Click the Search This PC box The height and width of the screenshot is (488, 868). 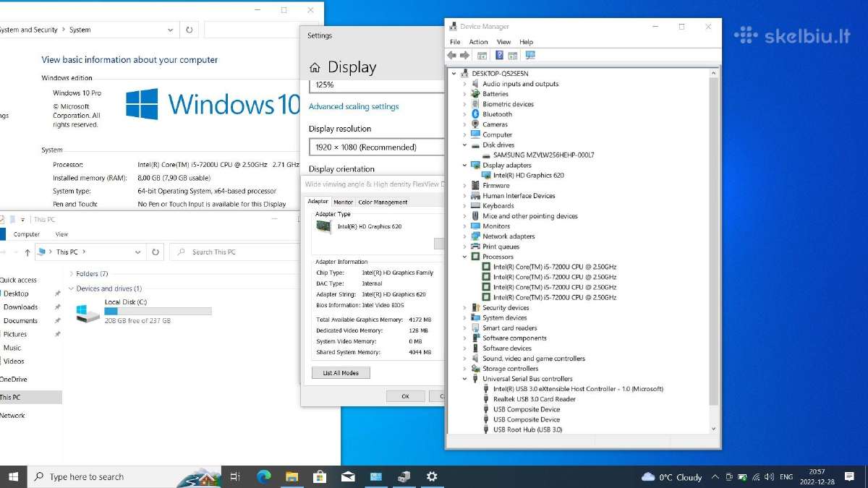click(x=233, y=252)
